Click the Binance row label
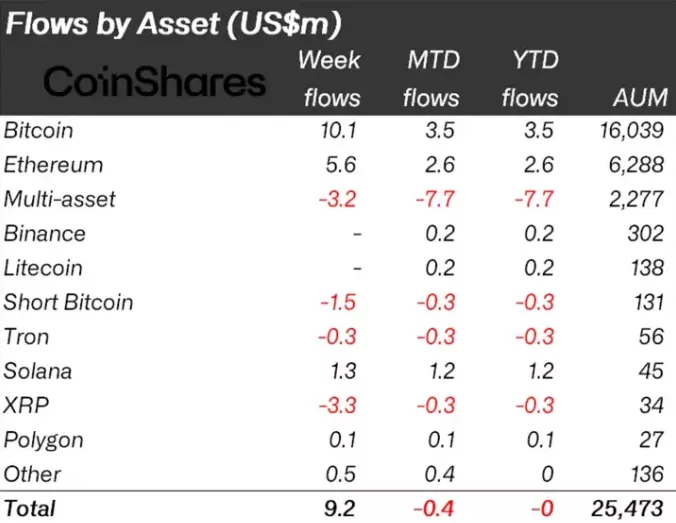 (x=45, y=233)
